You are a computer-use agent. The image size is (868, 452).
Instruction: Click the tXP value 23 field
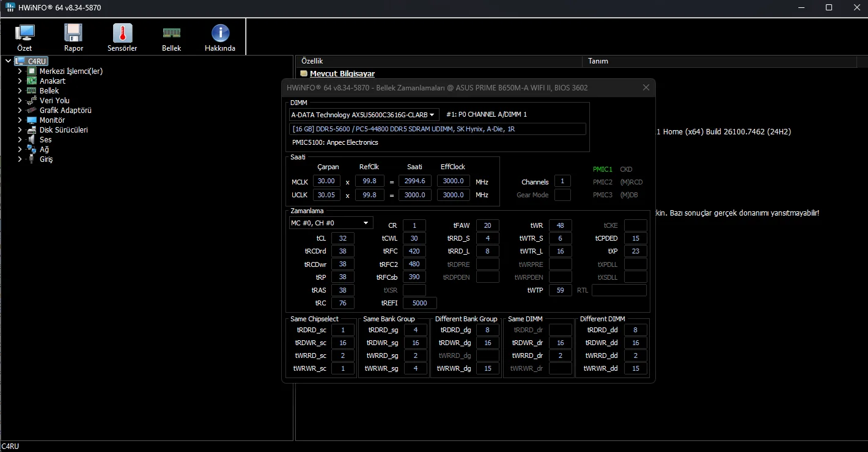(x=636, y=251)
